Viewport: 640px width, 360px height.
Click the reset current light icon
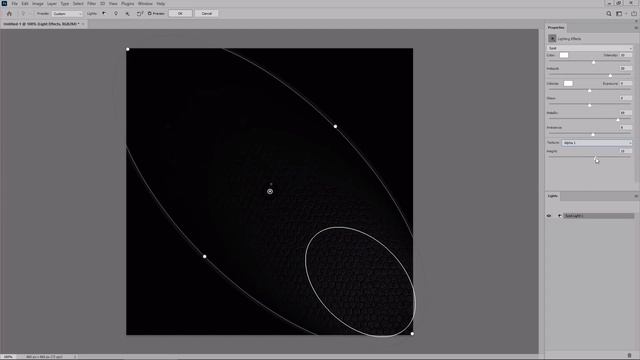click(x=140, y=13)
